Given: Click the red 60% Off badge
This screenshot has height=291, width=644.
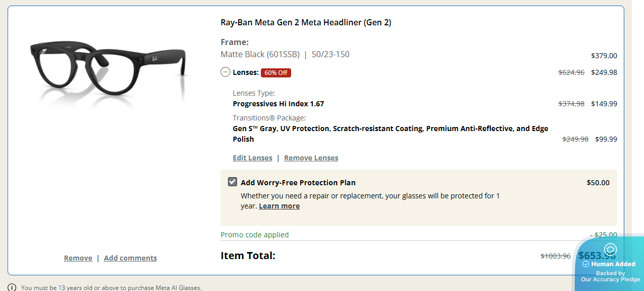Looking at the screenshot, I should point(275,73).
